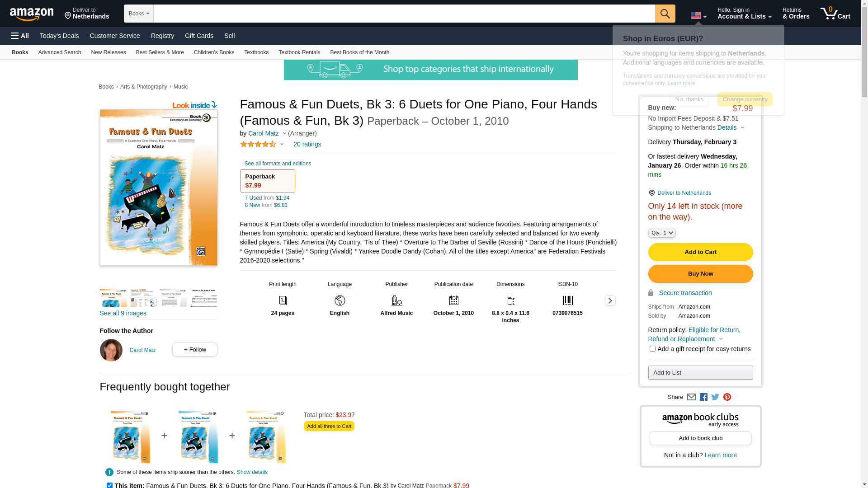Click the Add to Cart button

[x=700, y=252]
